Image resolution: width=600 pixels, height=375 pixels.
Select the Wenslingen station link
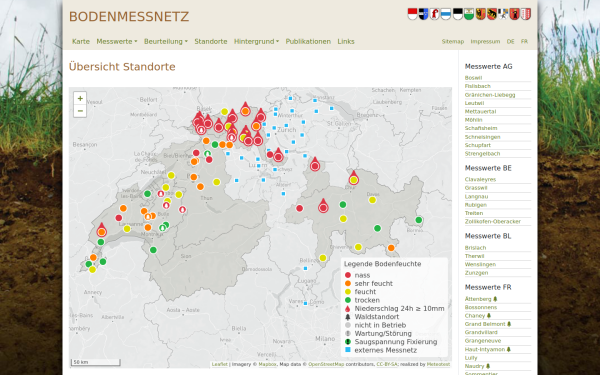(480, 264)
